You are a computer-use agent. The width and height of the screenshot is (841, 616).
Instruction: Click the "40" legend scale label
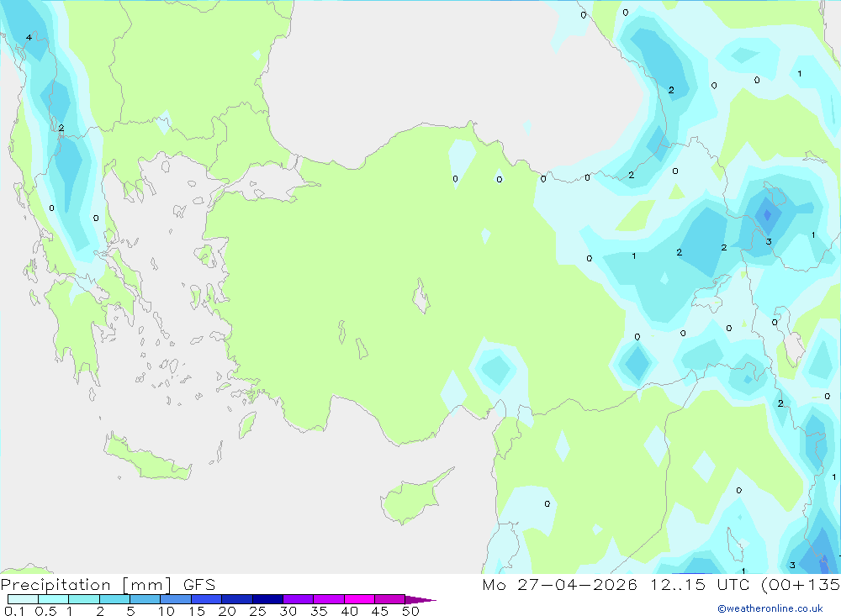click(349, 611)
